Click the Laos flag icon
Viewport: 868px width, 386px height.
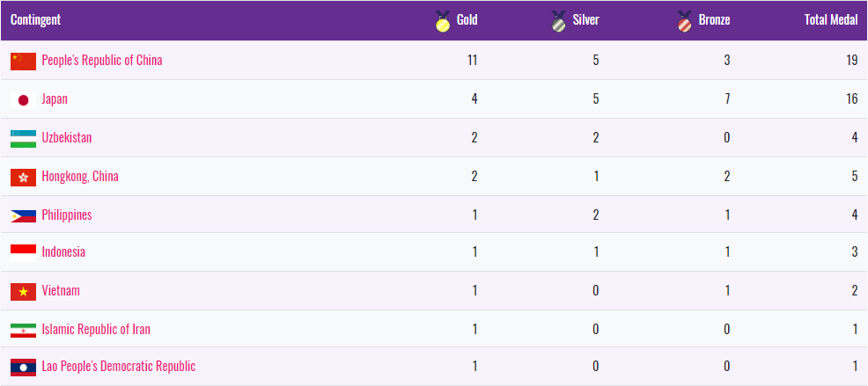click(x=24, y=367)
